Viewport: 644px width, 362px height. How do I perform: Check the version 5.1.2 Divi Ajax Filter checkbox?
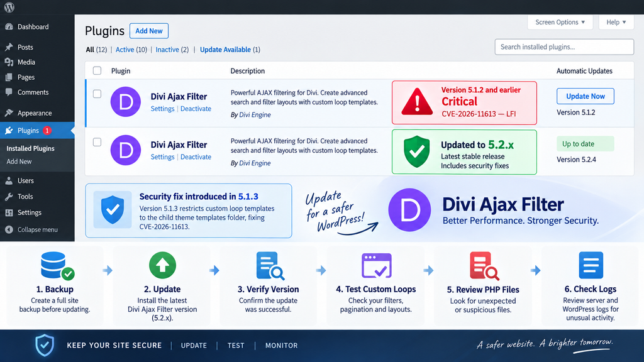pos(97,94)
